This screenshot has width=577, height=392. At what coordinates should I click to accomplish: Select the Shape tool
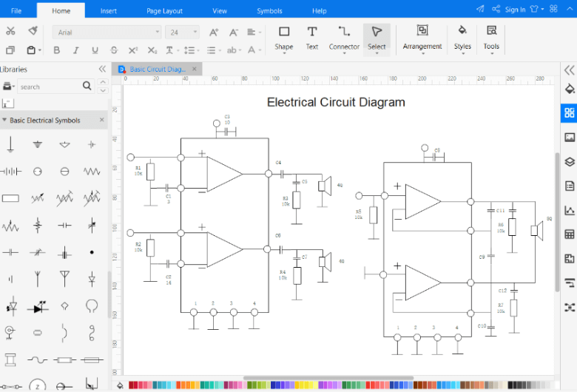click(x=284, y=39)
